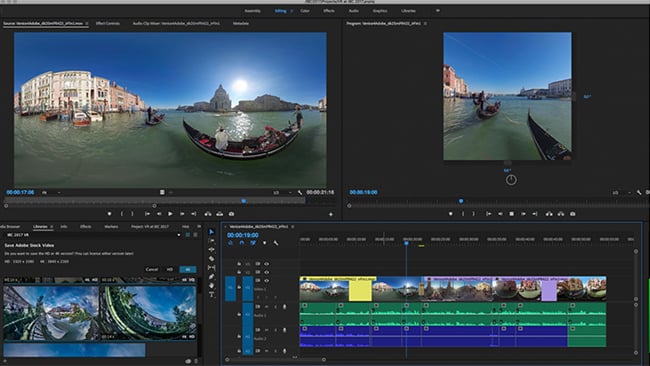Click timeline timecode 00:00:19:00

243,235
